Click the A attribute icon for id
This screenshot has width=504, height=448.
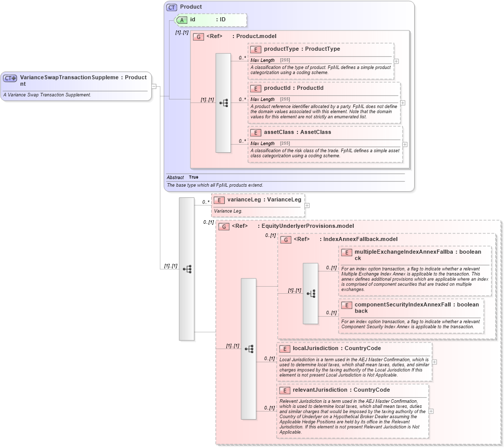pos(182,20)
